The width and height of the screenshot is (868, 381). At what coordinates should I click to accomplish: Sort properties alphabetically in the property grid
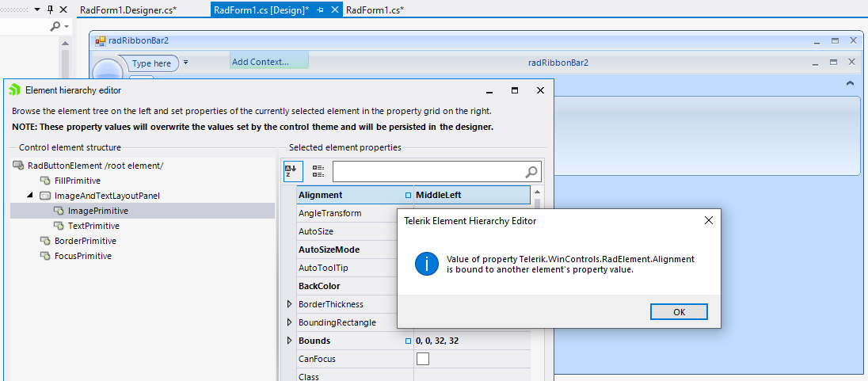(291, 171)
